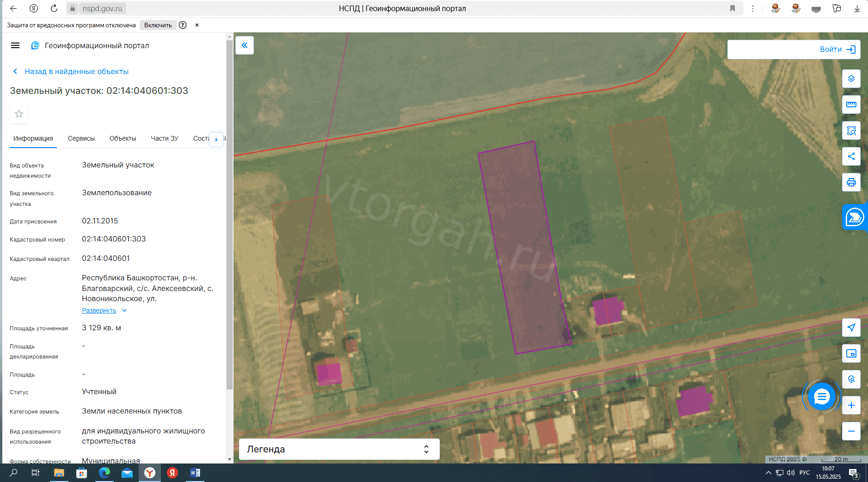Screen dimensions: 868x482
Task: Reload the page with refresh icon
Action: point(54,8)
